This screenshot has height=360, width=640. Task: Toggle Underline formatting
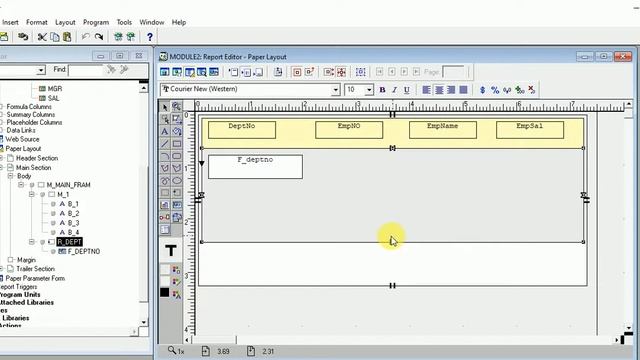[x=407, y=90]
